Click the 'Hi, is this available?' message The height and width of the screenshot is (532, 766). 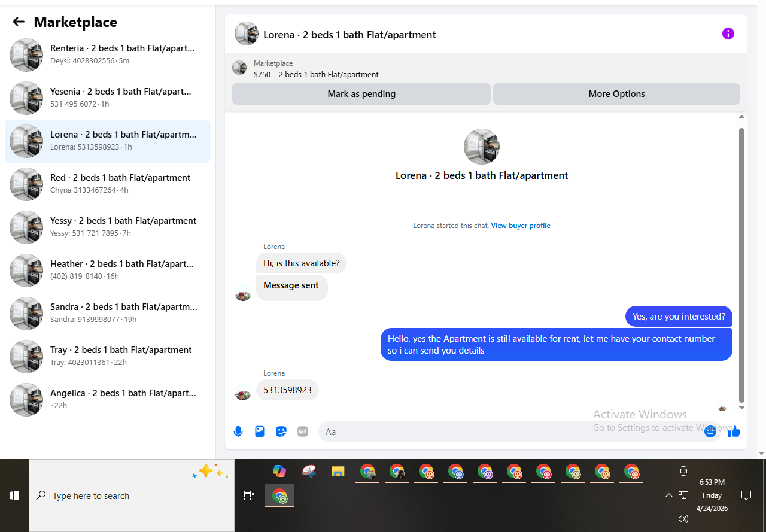(x=302, y=263)
